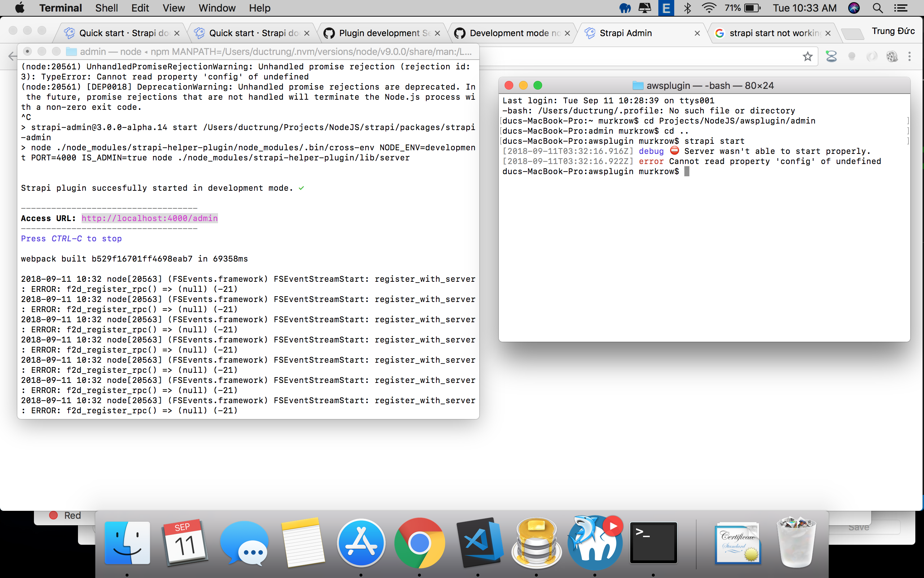
Task: Open the Edit menu
Action: tap(140, 8)
